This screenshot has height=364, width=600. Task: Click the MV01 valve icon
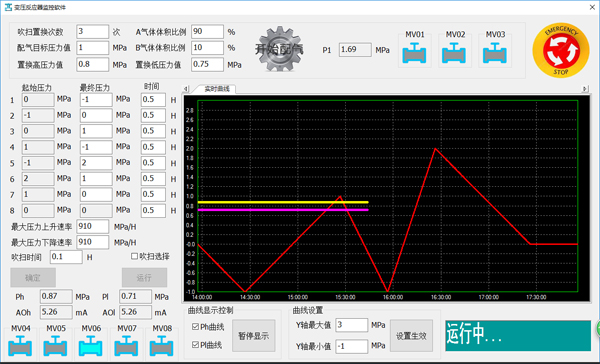[414, 53]
